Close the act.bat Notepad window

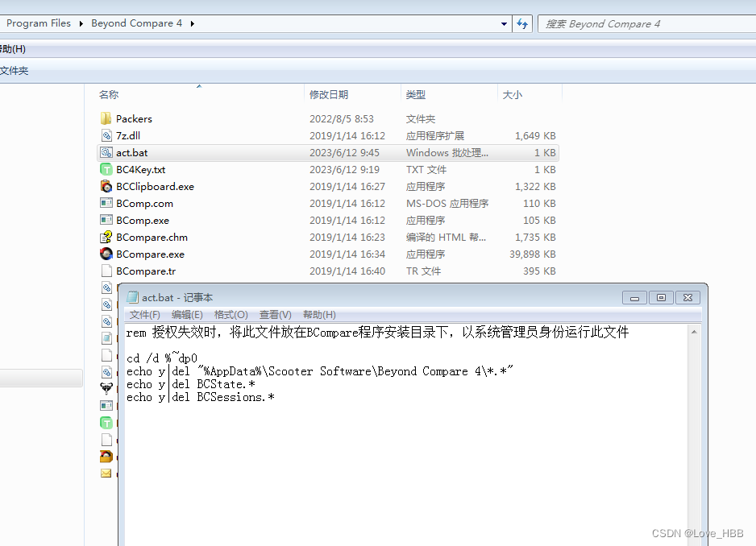687,298
